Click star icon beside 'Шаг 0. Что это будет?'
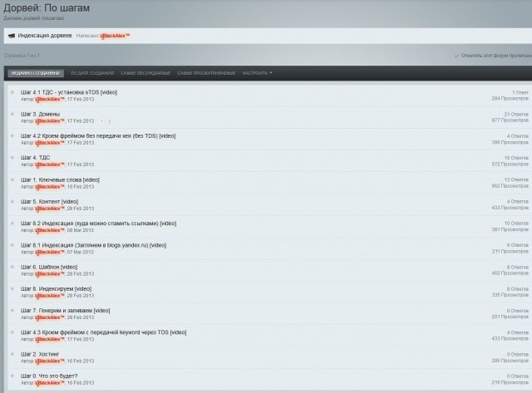Screen dimensions: 532x393 pos(12,376)
